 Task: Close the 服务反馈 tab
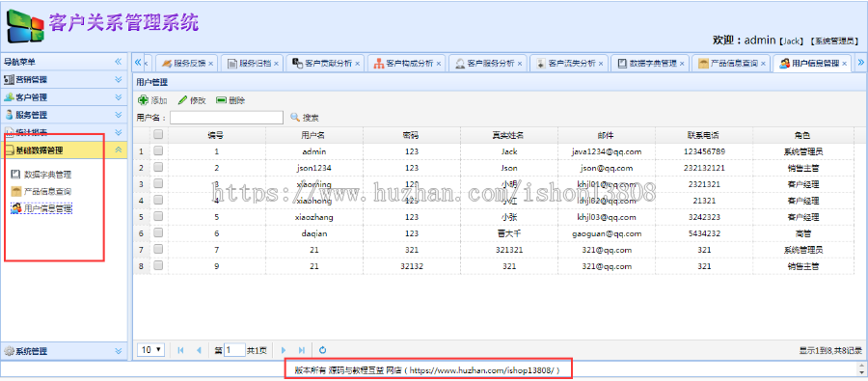pyautogui.click(x=210, y=64)
